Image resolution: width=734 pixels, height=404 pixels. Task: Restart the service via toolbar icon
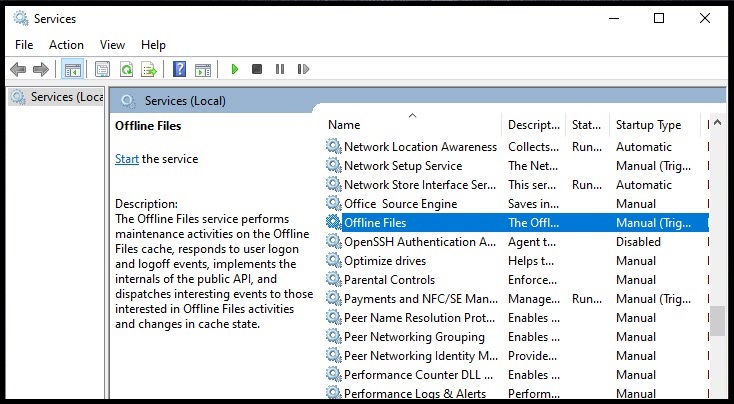[303, 69]
